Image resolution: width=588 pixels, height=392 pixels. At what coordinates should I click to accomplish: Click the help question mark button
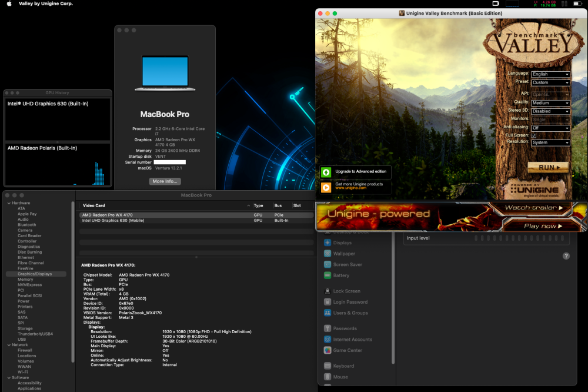566,255
